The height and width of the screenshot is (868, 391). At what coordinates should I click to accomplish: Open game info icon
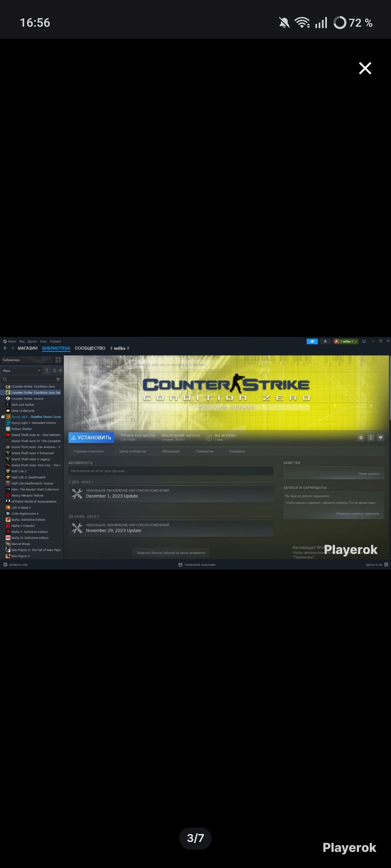[371, 438]
